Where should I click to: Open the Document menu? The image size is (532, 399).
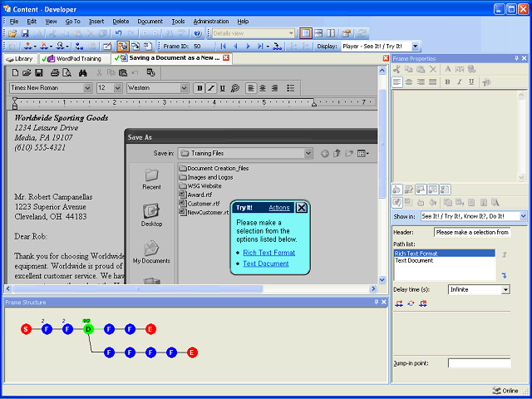coord(150,22)
